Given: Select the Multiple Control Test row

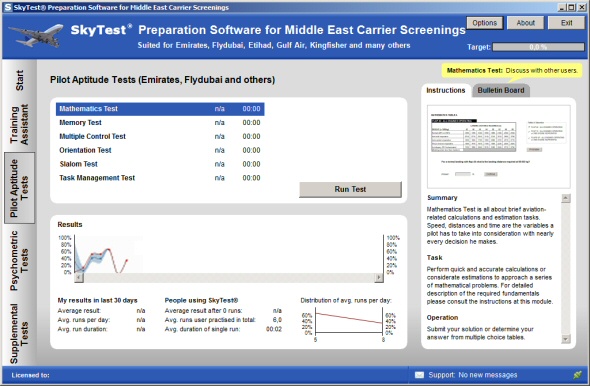Looking at the screenshot, I should pyautogui.click(x=160, y=137).
